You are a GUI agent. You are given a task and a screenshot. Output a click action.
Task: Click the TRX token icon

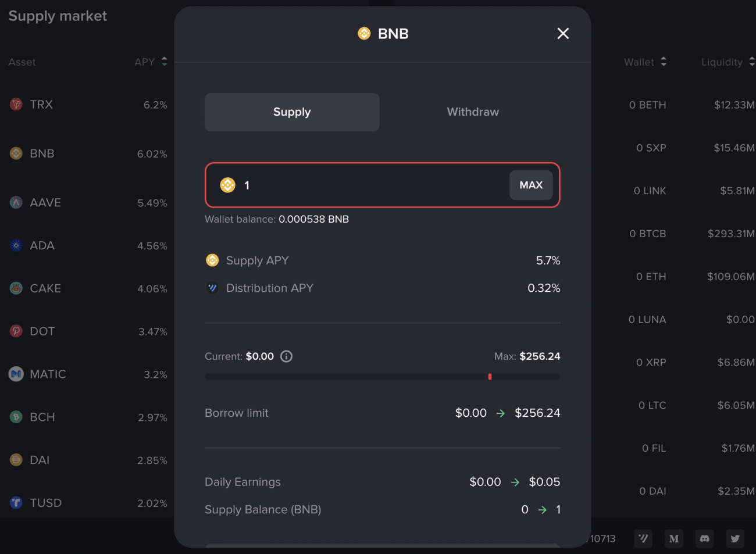click(16, 105)
